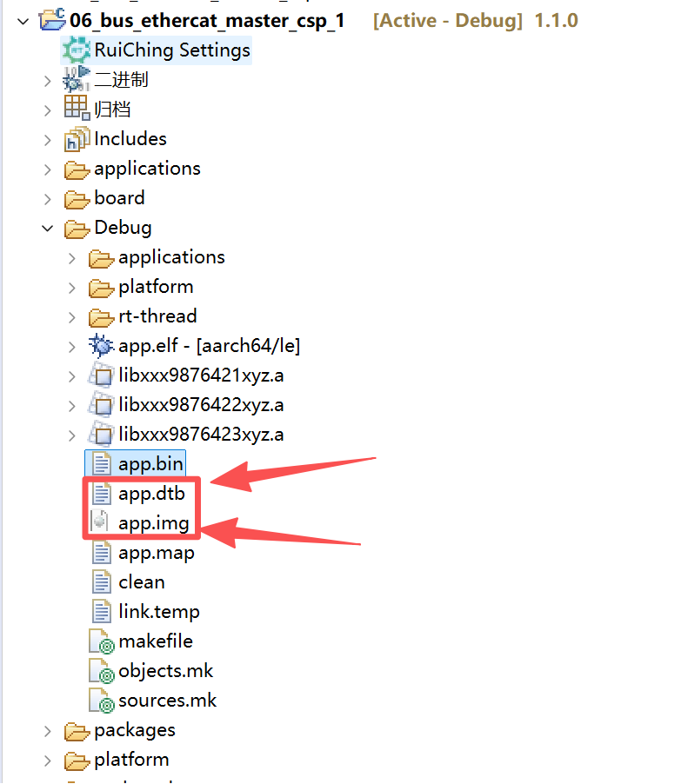The image size is (688, 784).
Task: Expand the rt-thread folder
Action: point(72,317)
